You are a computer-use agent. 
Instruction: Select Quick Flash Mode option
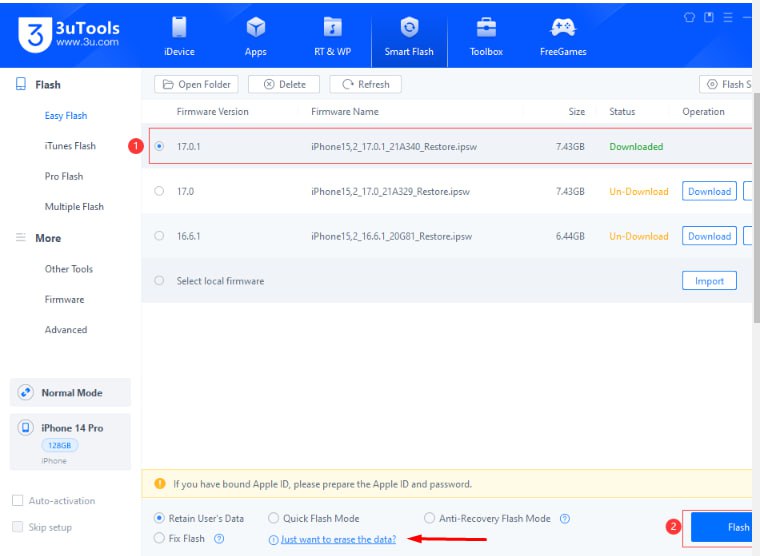point(273,518)
